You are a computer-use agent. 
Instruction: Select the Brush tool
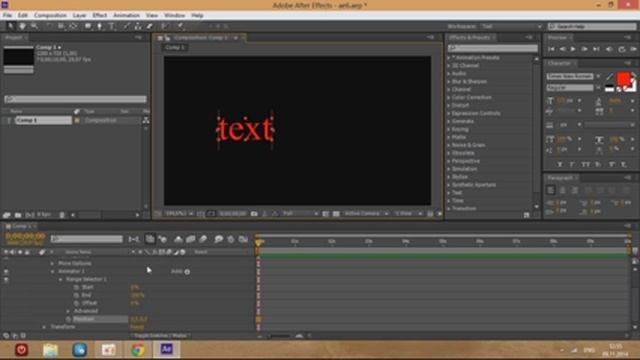[x=127, y=26]
